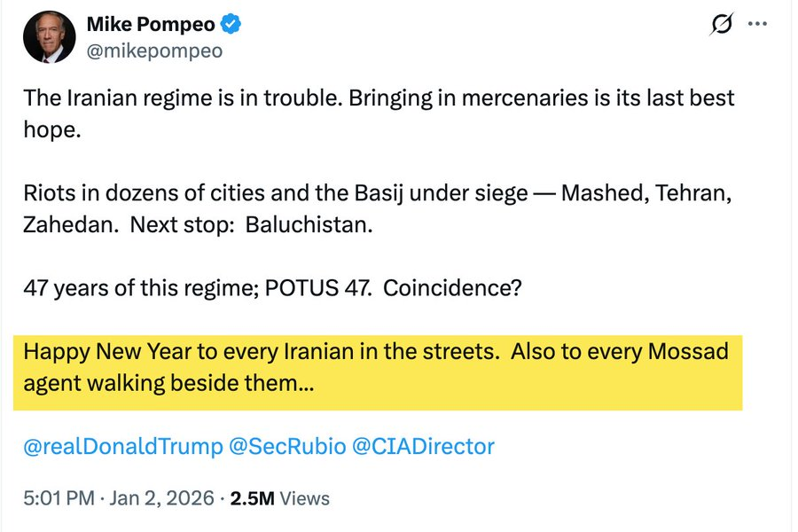Click the word Baluchistan in the tweet
This screenshot has height=532, width=798.
click(x=309, y=224)
